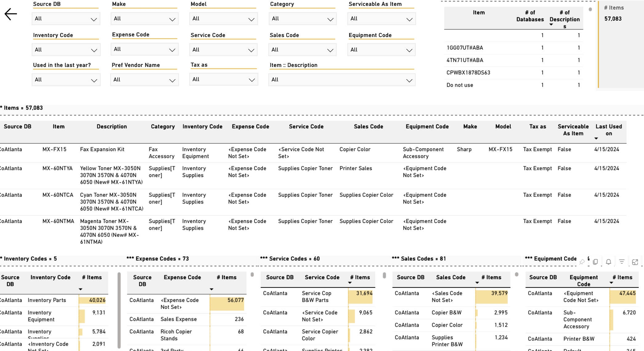Expand the Make slicer dropdown
This screenshot has width=644, height=351.
pyautogui.click(x=145, y=19)
